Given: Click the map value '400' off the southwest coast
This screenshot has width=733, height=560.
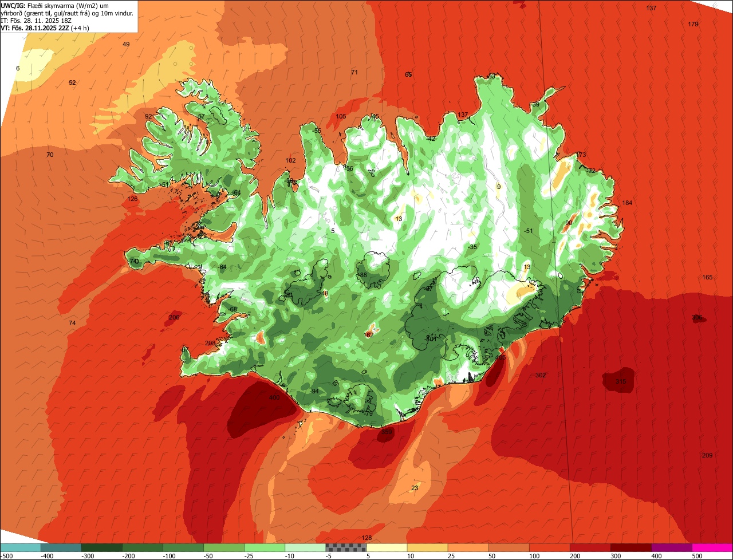Looking at the screenshot, I should point(274,397).
